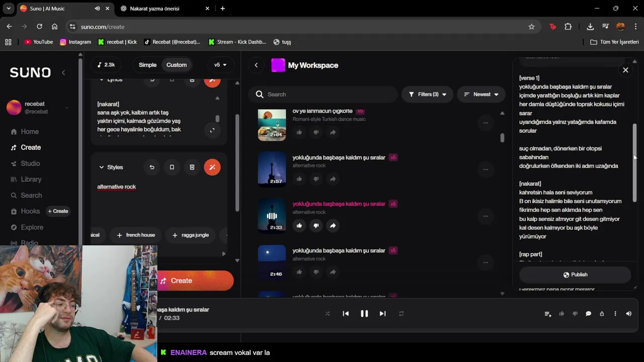Screen dimensions: 644x362
Task: Like current track in the player bar
Action: coord(561,314)
